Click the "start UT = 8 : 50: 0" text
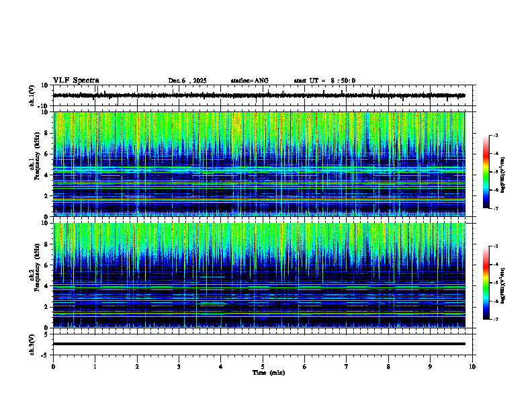This screenshot has width=532, height=411. point(324,81)
